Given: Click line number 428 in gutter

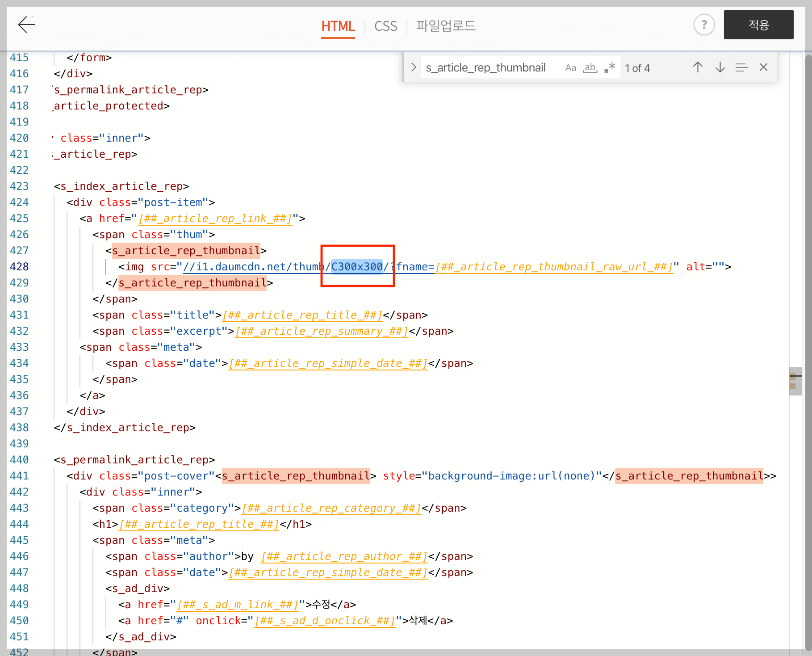Looking at the screenshot, I should pyautogui.click(x=19, y=267).
